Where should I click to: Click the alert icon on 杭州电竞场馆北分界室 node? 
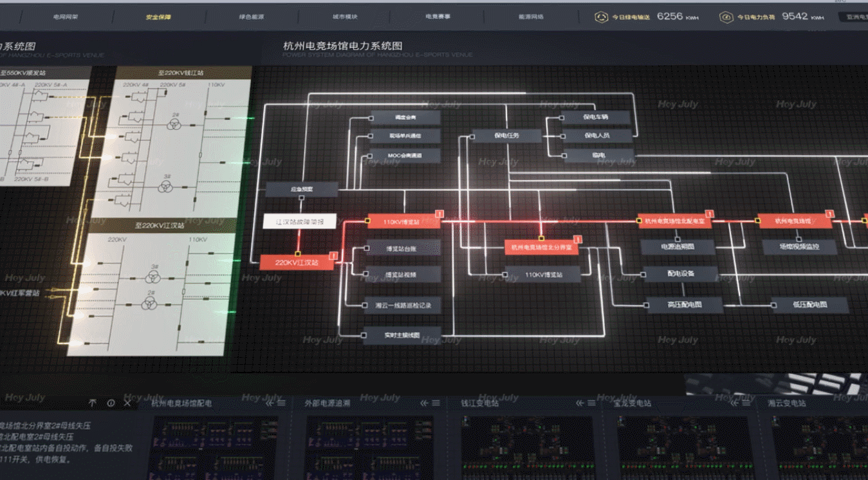(577, 240)
